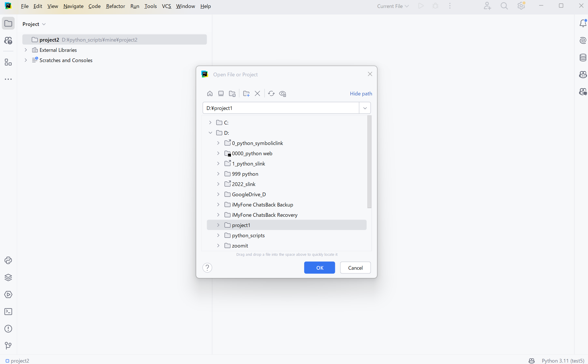Open the Terminal tool window
Image resolution: width=588 pixels, height=364 pixels.
click(8, 312)
